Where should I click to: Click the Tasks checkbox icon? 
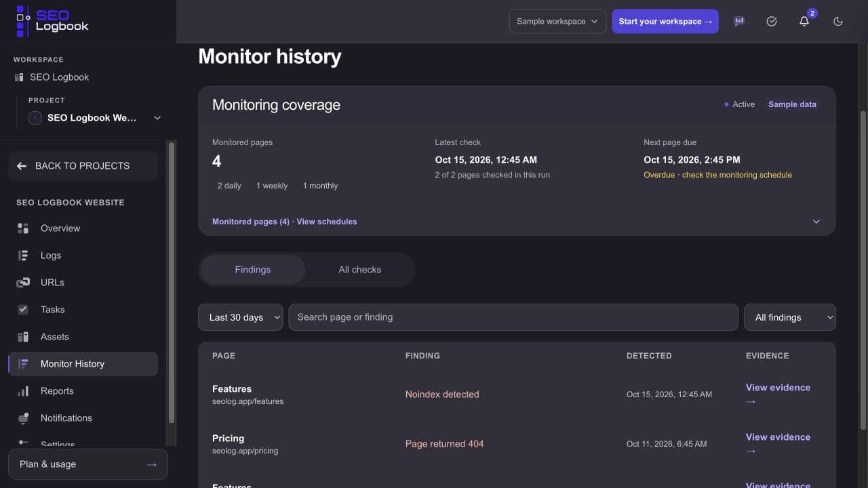pyautogui.click(x=23, y=310)
